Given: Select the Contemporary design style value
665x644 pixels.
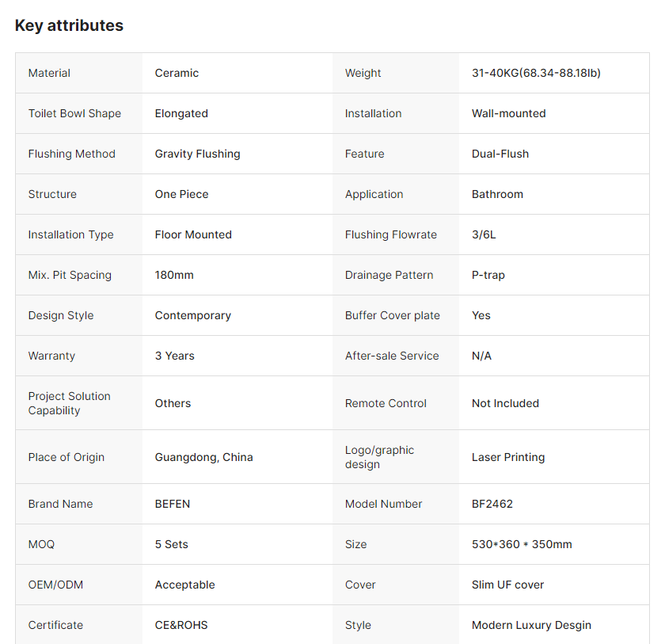Looking at the screenshot, I should click(x=192, y=315).
